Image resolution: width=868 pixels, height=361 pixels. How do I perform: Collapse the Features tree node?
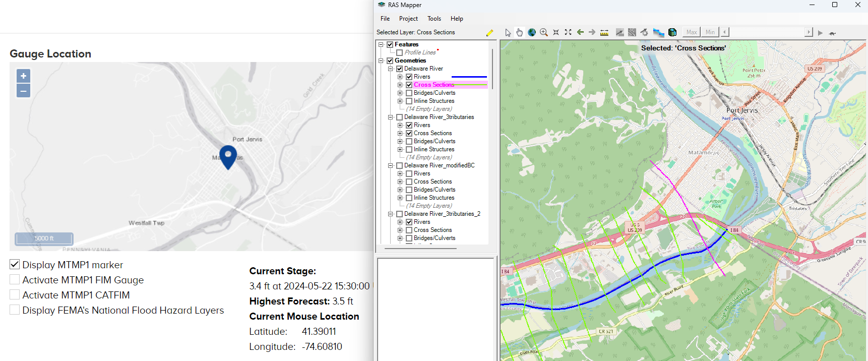381,44
